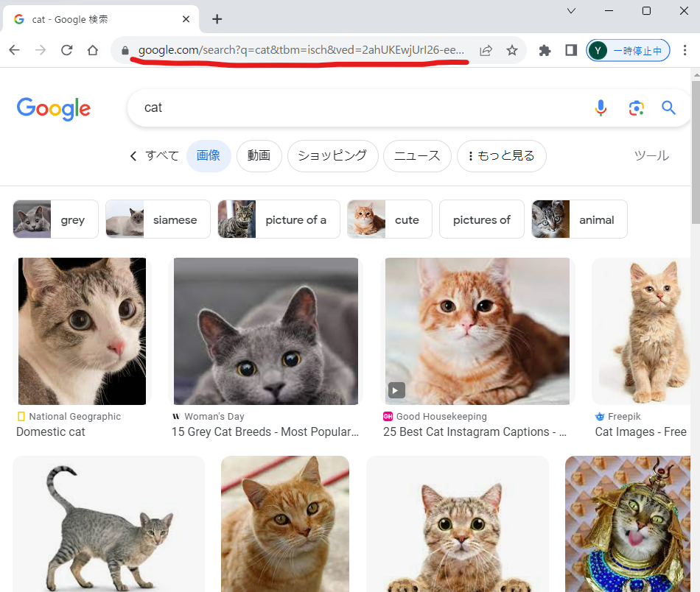Viewport: 700px width, 592px height.
Task: Open Google Lens image search
Action: click(636, 108)
